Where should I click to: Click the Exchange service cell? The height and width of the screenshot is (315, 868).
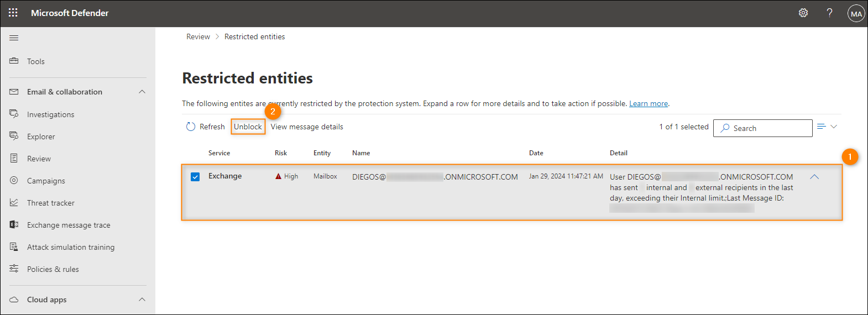[x=225, y=176]
